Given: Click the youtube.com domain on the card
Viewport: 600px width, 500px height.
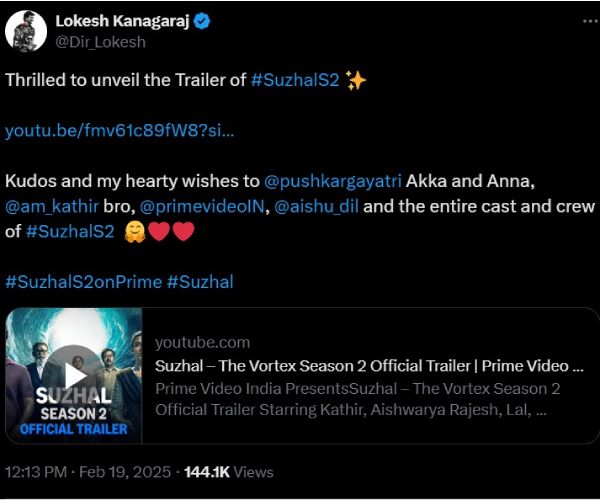Looking at the screenshot, I should 202,342.
